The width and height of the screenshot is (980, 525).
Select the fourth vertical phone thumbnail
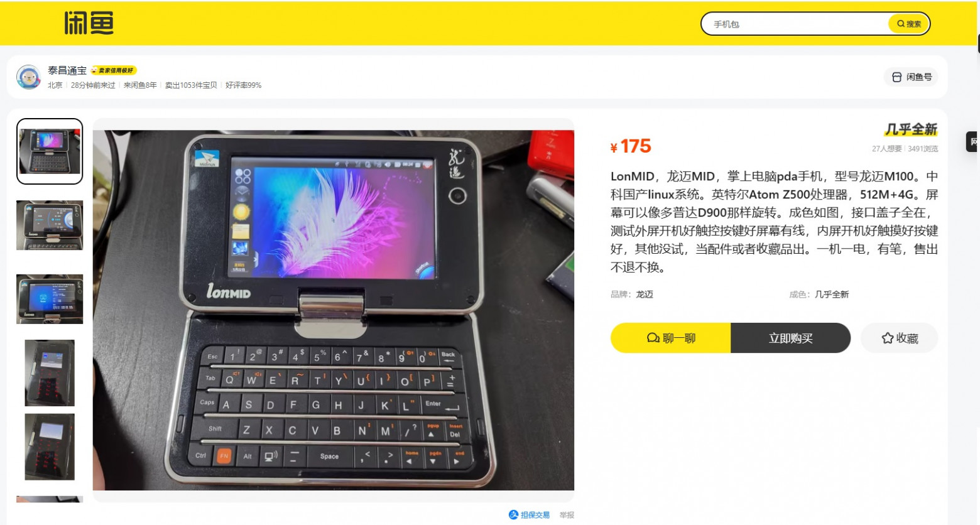point(50,373)
